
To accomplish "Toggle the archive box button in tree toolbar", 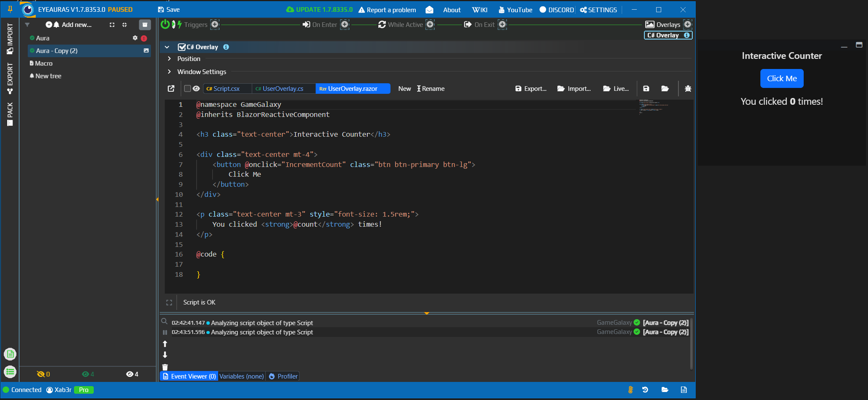I will 145,25.
